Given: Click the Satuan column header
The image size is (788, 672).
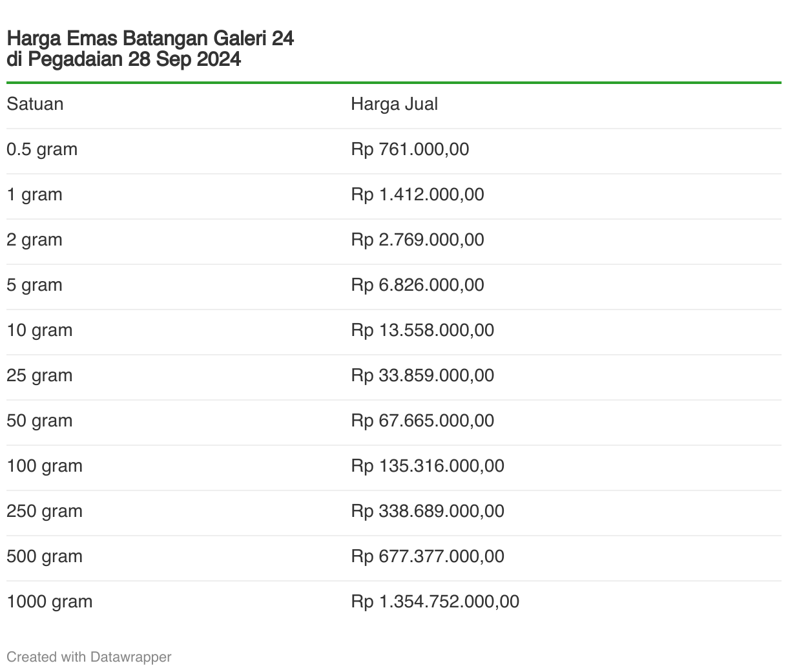Looking at the screenshot, I should (35, 104).
